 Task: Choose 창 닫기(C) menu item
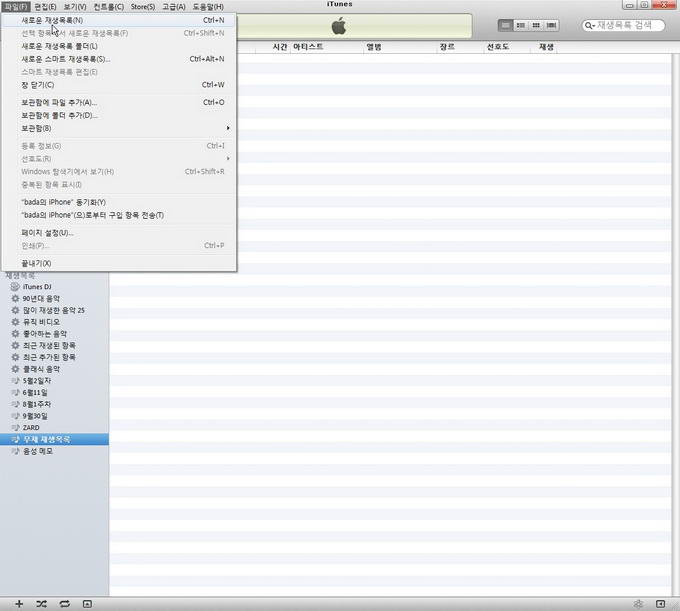(x=119, y=85)
